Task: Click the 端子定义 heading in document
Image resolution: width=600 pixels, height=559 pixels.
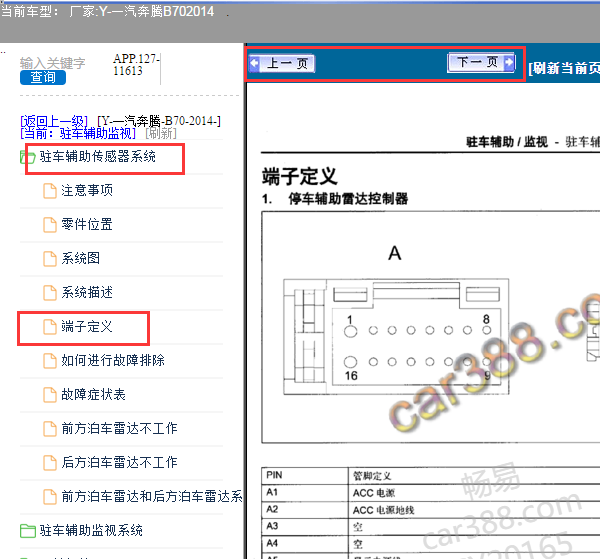Action: [x=299, y=176]
